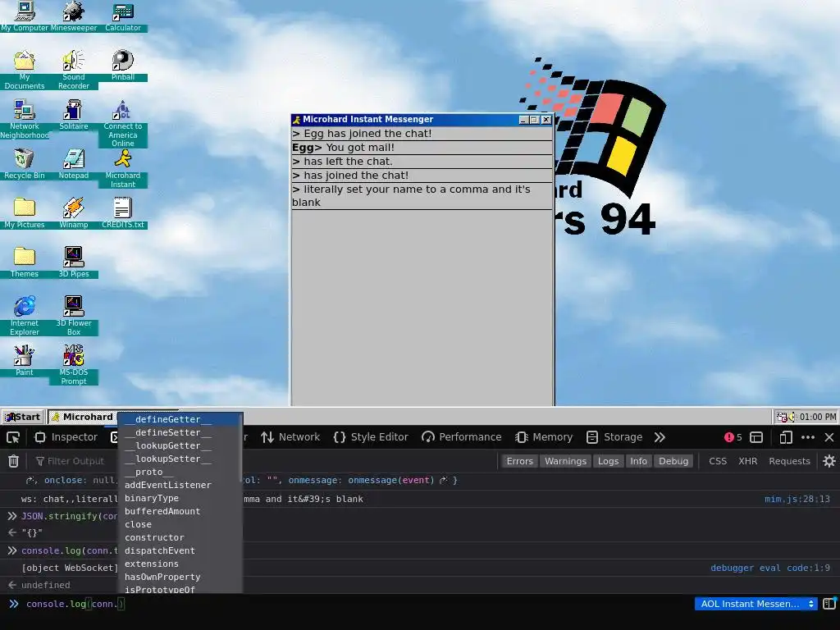Select __defineGetter__ autocomplete suggestion

(x=180, y=419)
